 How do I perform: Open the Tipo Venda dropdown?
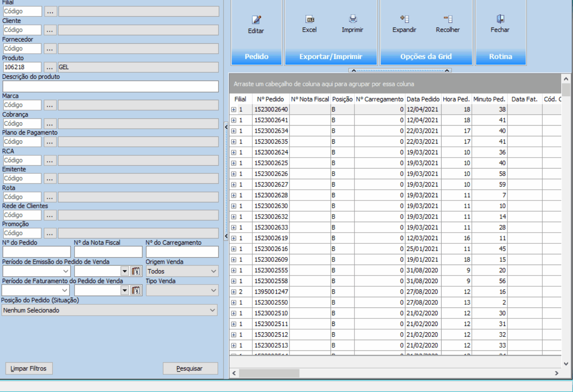coord(182,290)
